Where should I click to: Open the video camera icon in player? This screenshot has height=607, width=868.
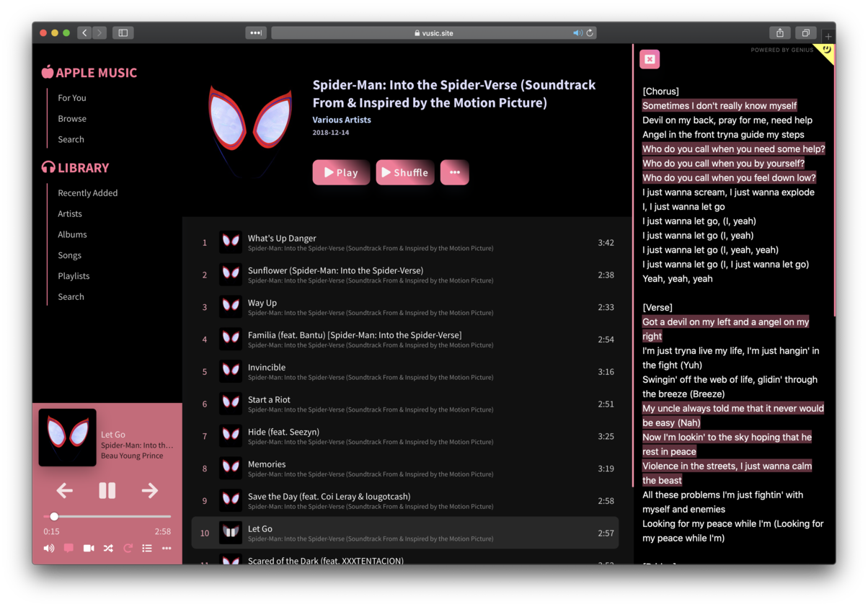89,549
